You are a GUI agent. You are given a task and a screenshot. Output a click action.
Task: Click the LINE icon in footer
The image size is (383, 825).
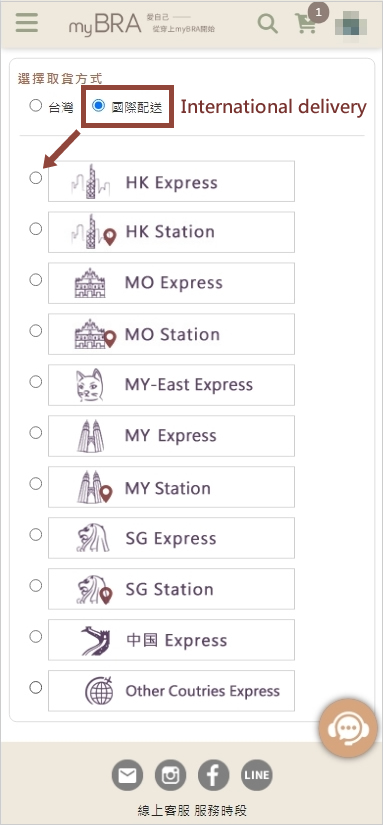(x=257, y=775)
